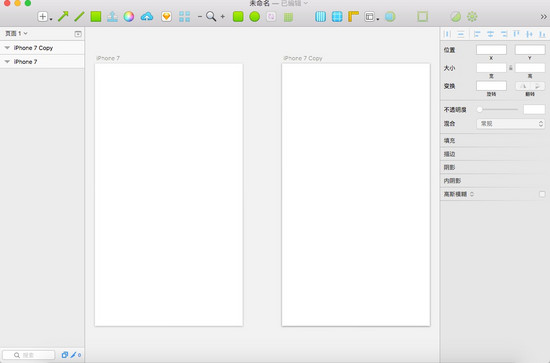Open the Insert plus tool

tap(43, 16)
